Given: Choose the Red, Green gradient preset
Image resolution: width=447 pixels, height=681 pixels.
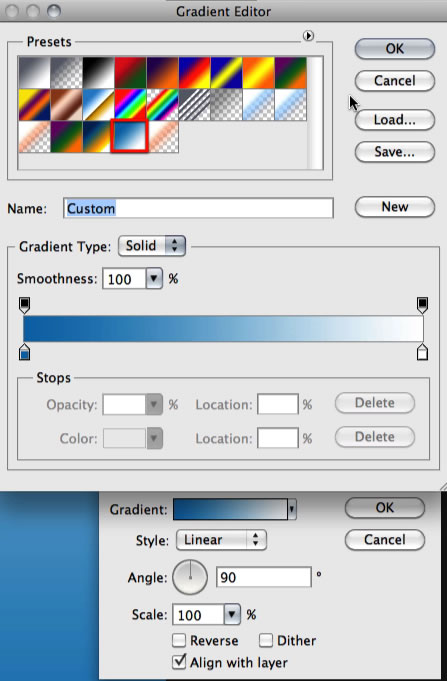Looking at the screenshot, I should point(131,73).
